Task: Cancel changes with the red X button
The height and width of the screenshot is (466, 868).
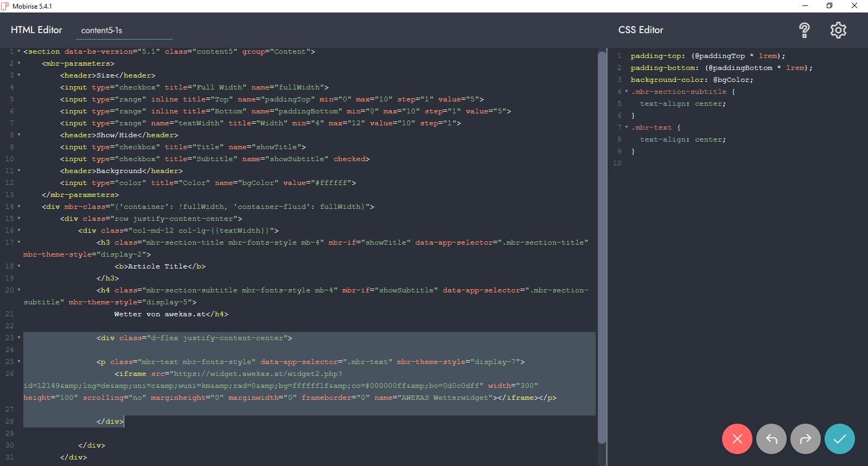Action: (x=737, y=439)
